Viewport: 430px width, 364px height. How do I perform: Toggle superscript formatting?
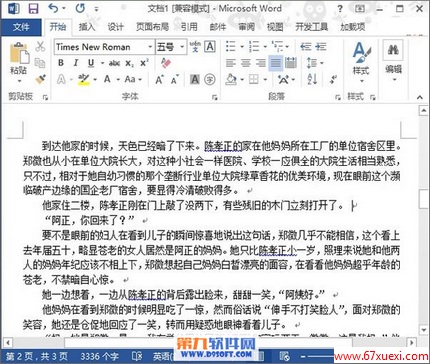point(144,63)
